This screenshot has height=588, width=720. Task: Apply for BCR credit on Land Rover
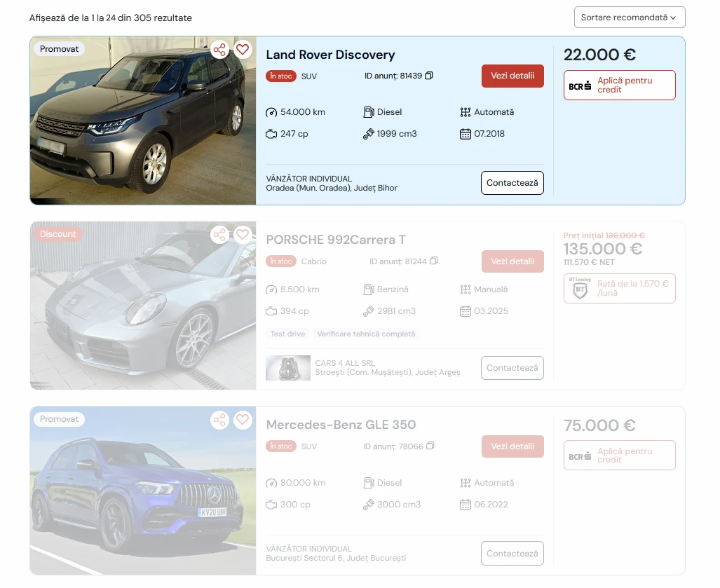tap(620, 85)
